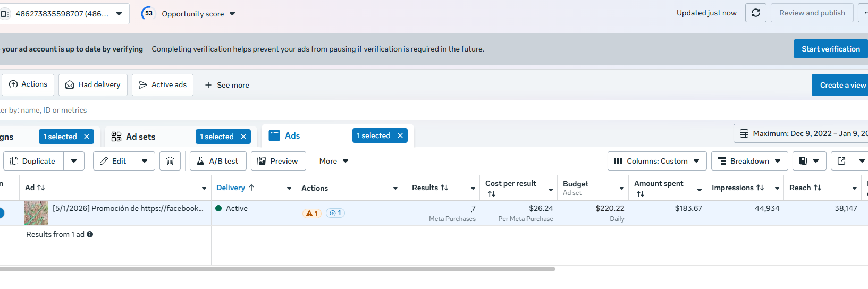Click the export icon right of reports button
This screenshot has height=289, width=868.
pos(841,161)
